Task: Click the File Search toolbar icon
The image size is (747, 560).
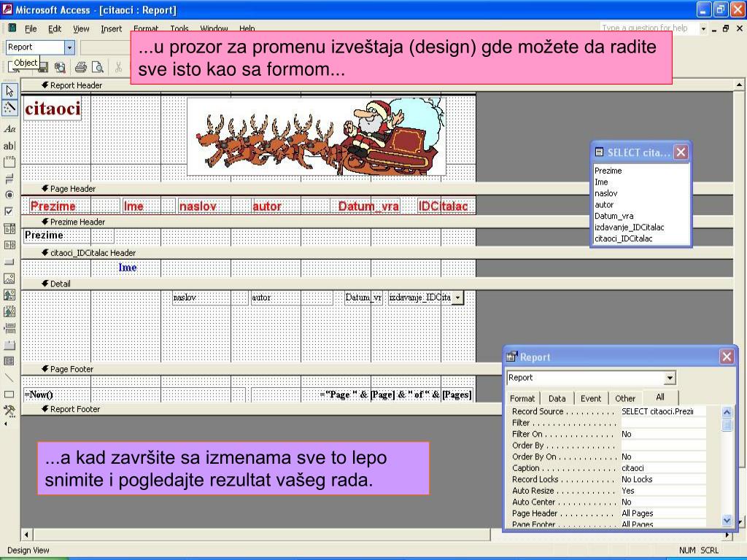Action: coord(60,67)
